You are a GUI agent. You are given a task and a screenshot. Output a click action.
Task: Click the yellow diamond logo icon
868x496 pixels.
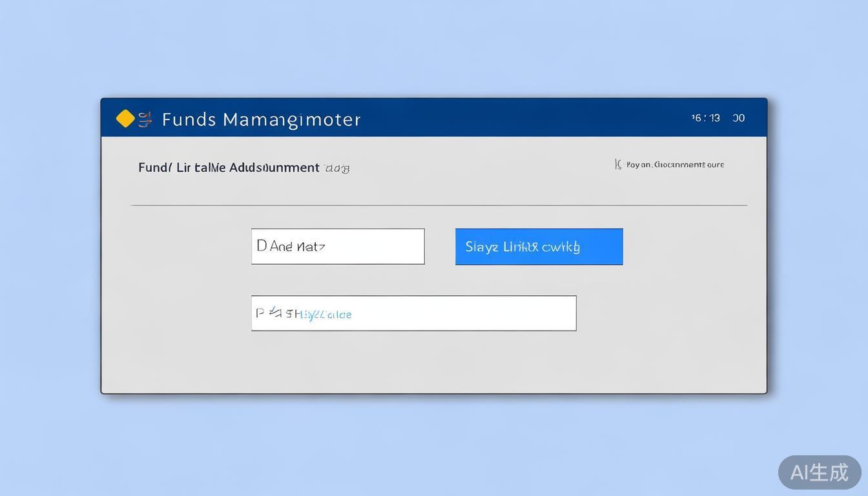tap(125, 119)
